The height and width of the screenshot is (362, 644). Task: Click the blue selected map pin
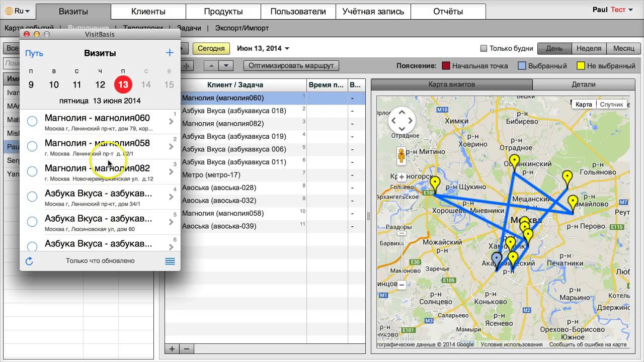pyautogui.click(x=497, y=261)
